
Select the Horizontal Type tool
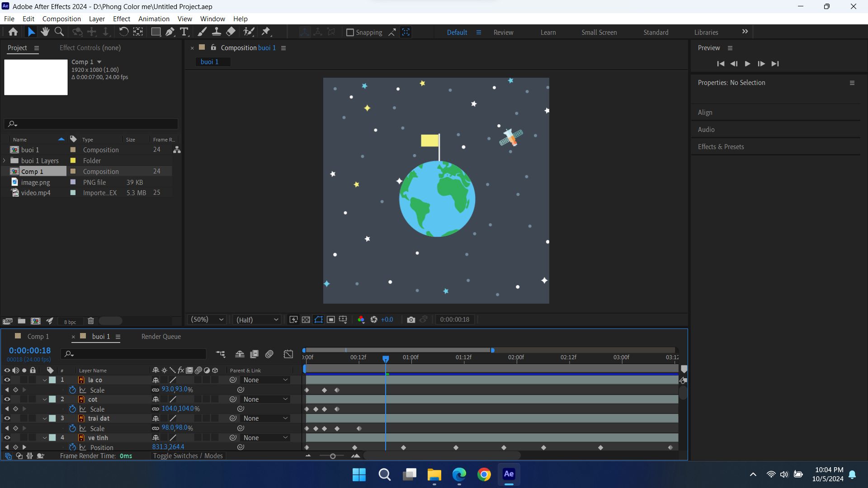pos(184,32)
